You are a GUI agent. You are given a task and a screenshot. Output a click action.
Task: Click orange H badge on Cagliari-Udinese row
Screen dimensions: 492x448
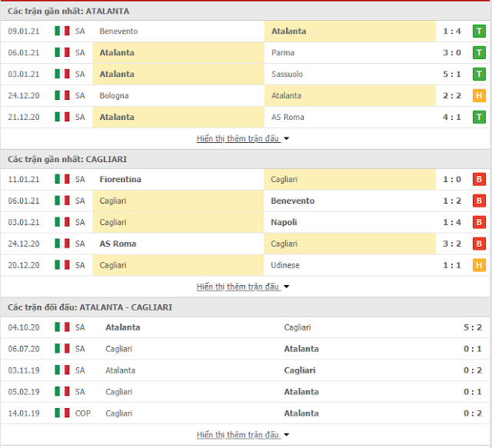pos(479,265)
